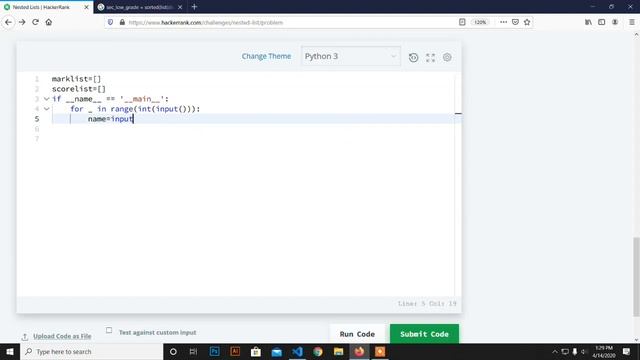Close the sec_low_grade tab
The image size is (640, 360).
(x=180, y=7)
